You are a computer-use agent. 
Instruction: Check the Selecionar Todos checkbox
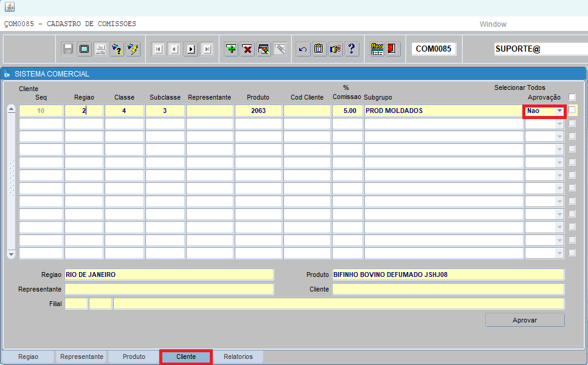pos(572,97)
